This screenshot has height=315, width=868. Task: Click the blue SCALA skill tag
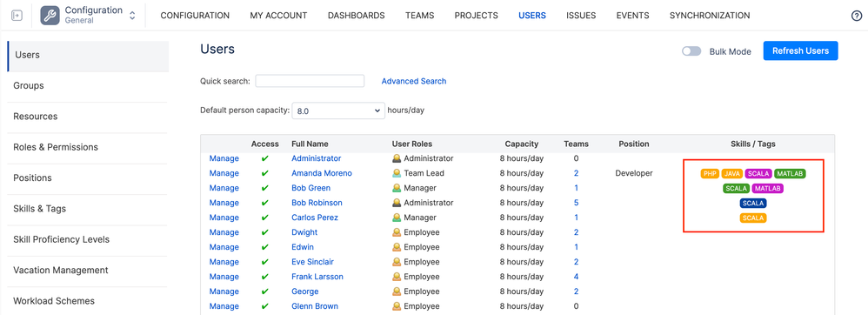tap(753, 203)
